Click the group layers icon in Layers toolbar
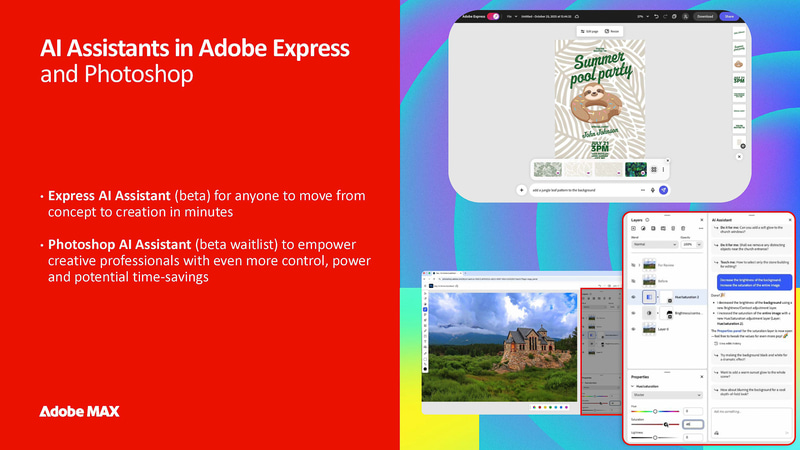800x450 pixels. (x=663, y=229)
